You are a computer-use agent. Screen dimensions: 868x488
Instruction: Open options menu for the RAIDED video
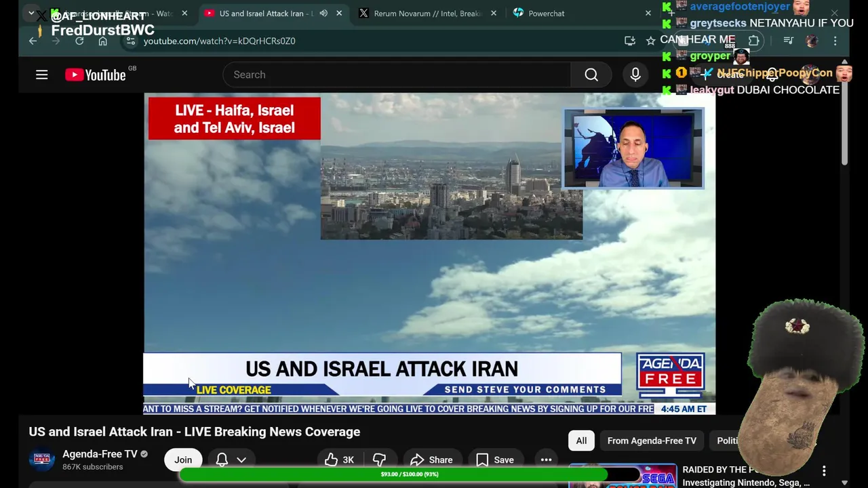coord(824,471)
